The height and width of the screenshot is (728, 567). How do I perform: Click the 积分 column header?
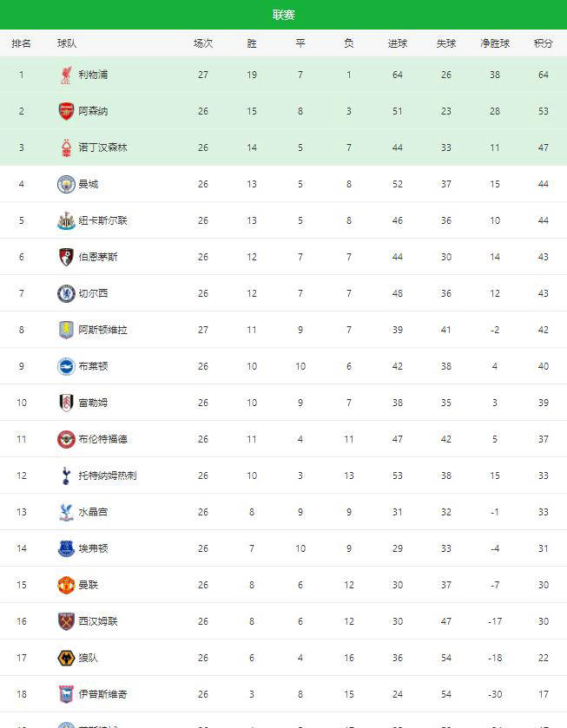(544, 43)
